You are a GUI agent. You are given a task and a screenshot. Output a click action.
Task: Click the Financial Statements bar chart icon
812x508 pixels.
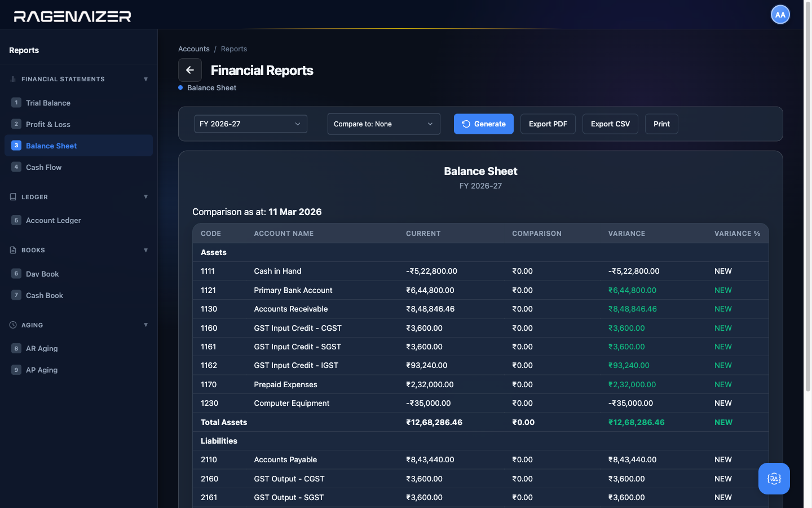pyautogui.click(x=13, y=79)
